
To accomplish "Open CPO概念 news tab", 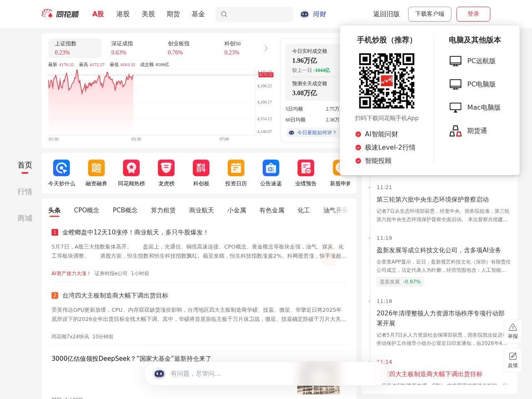I will 86,210.
